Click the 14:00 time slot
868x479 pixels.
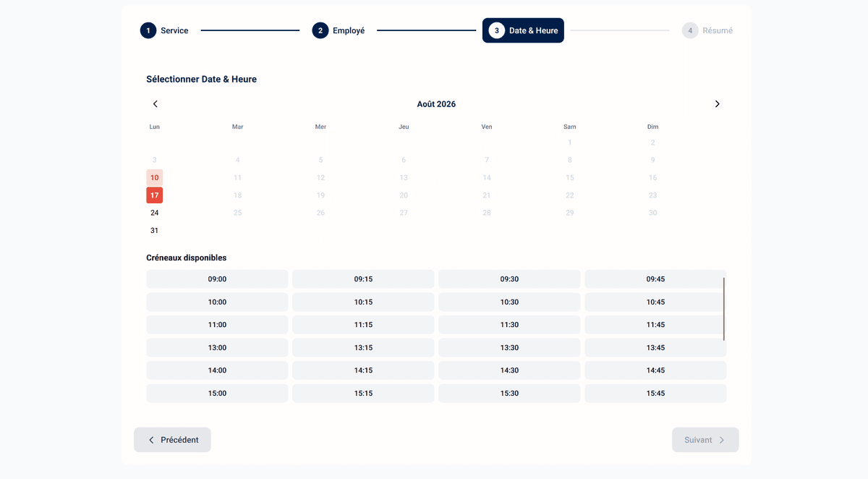217,370
